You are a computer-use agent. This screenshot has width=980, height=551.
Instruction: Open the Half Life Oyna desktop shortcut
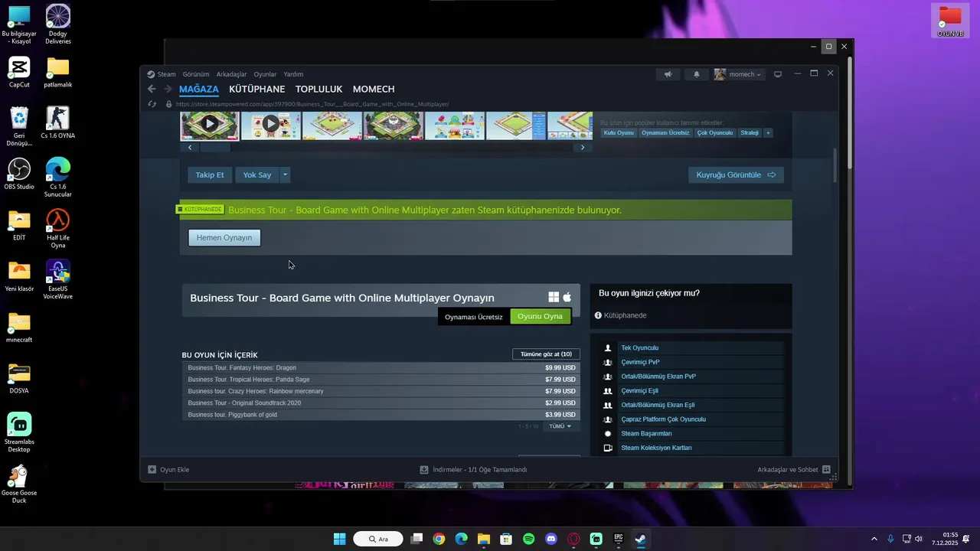tap(57, 229)
